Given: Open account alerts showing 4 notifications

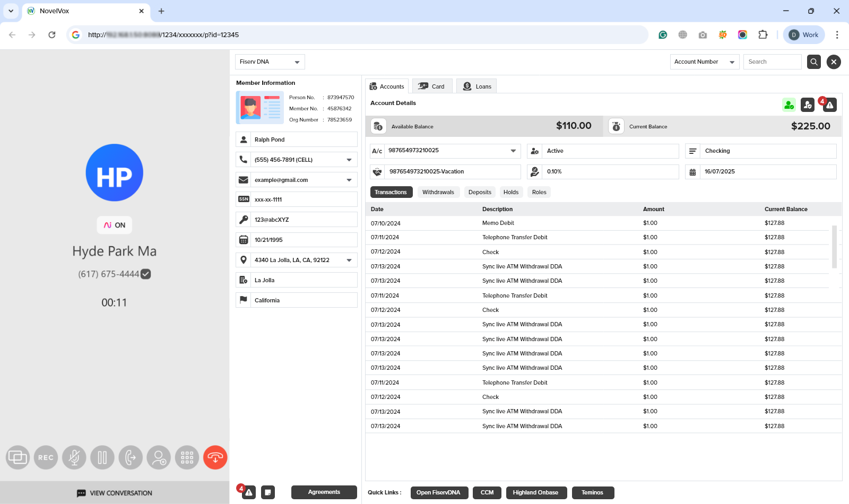Looking at the screenshot, I should (829, 105).
